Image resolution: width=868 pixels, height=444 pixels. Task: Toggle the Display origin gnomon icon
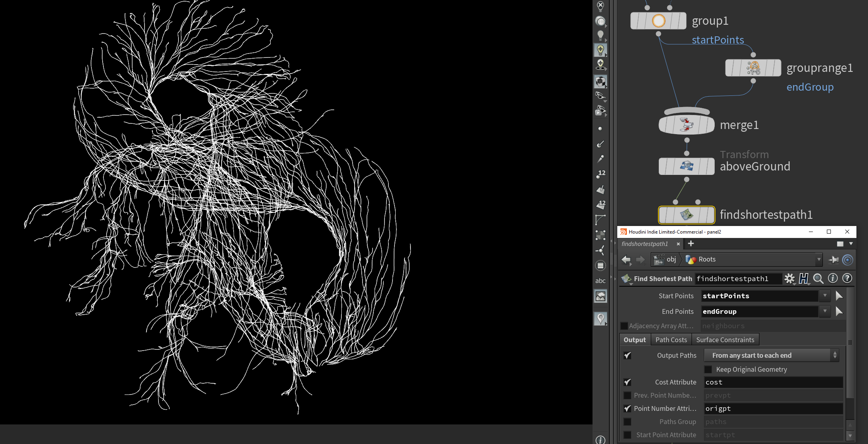tap(600, 250)
